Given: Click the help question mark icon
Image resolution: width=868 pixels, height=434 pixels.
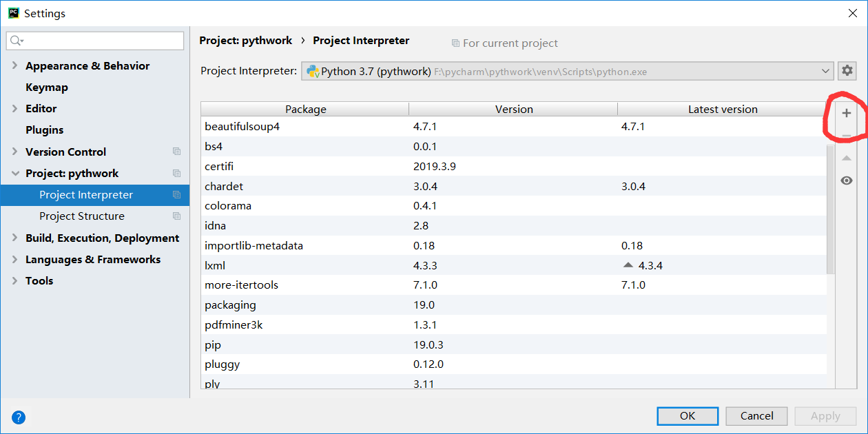Looking at the screenshot, I should coord(19,417).
